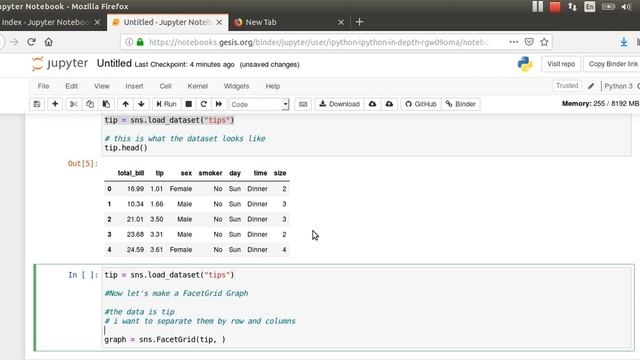Click the site information icon
This screenshot has width=640, height=360.
point(129,42)
